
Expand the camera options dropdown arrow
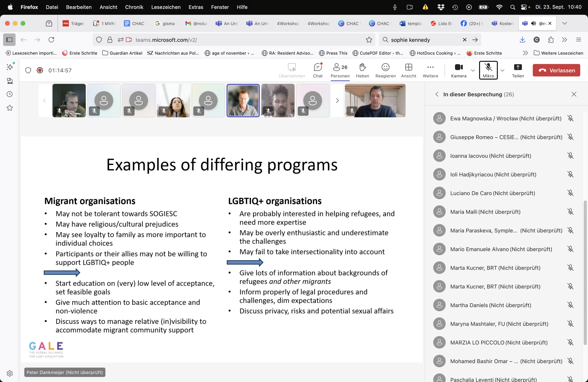[x=473, y=71]
